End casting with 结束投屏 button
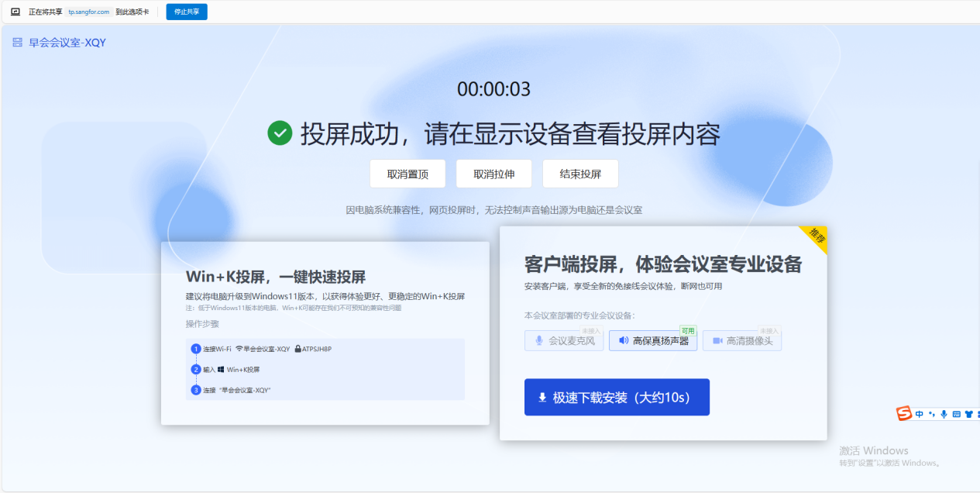This screenshot has height=493, width=980. (x=580, y=174)
